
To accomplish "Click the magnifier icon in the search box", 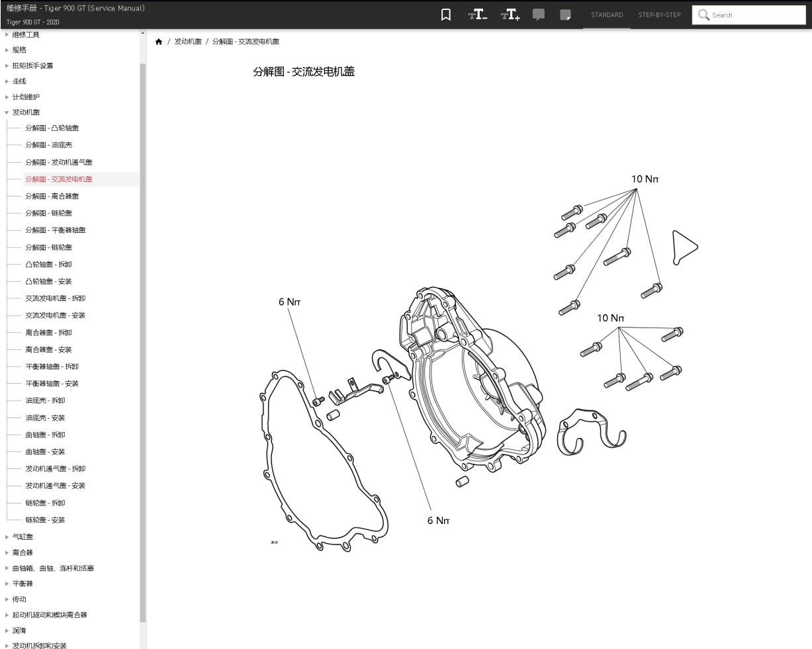I will 703,15.
